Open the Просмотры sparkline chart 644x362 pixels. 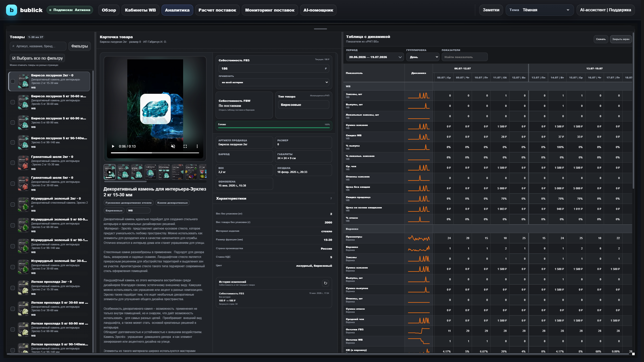[419, 238]
